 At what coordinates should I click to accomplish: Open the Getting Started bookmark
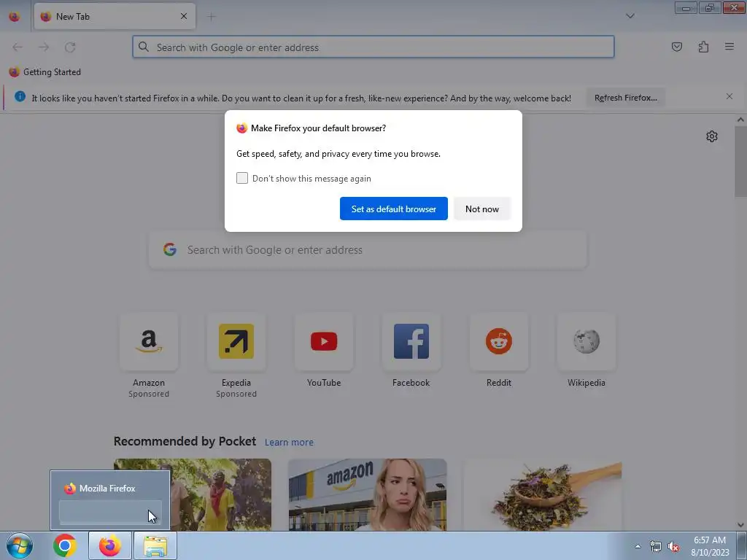point(44,72)
